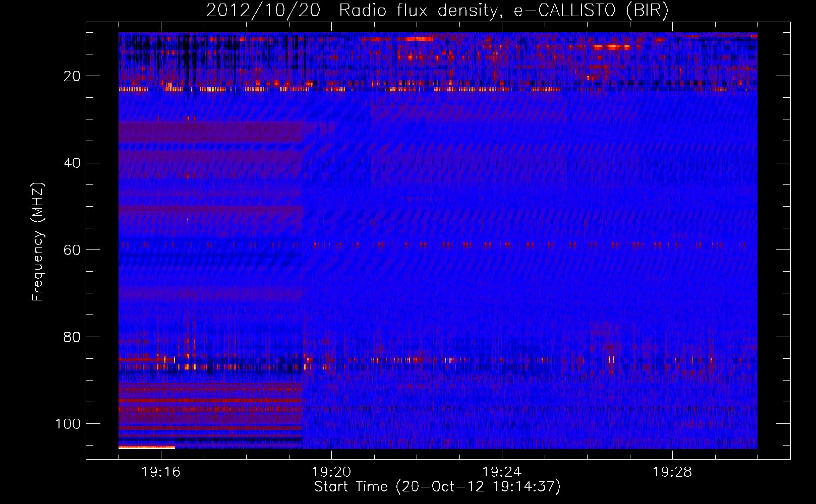816x504 pixels.
Task: Click the "19:24" time tick label
Action: (x=502, y=472)
